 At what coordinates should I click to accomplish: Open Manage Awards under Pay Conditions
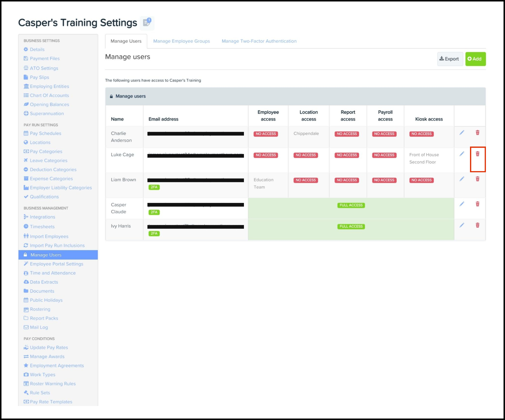click(47, 357)
